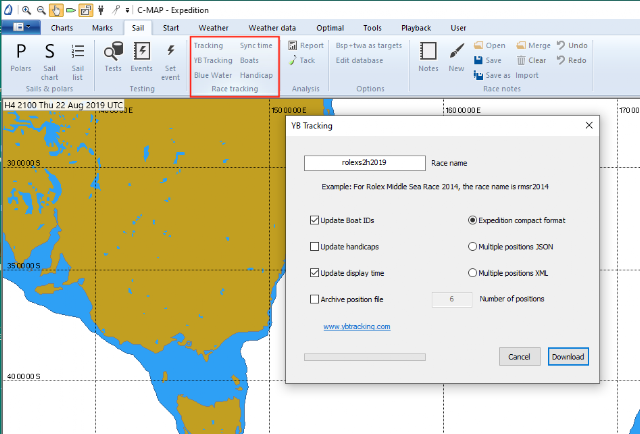The image size is (640, 434).
Task: Click the Cancel button
Action: pyautogui.click(x=520, y=357)
